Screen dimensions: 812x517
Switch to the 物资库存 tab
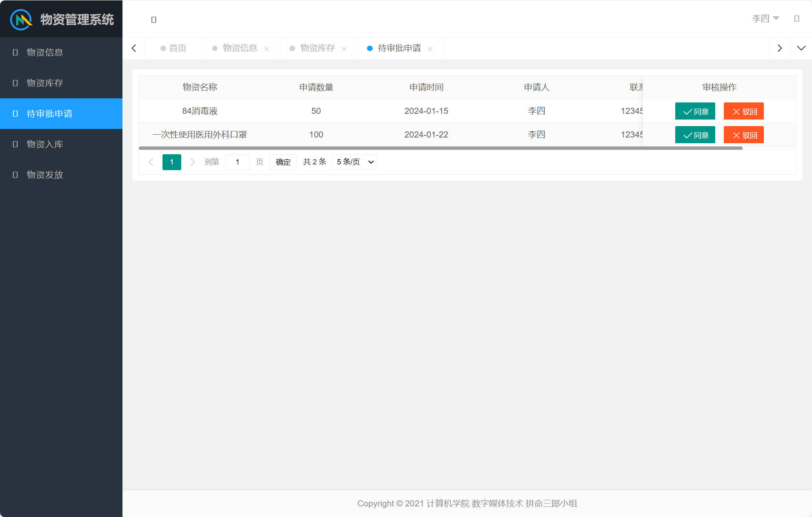pos(317,48)
